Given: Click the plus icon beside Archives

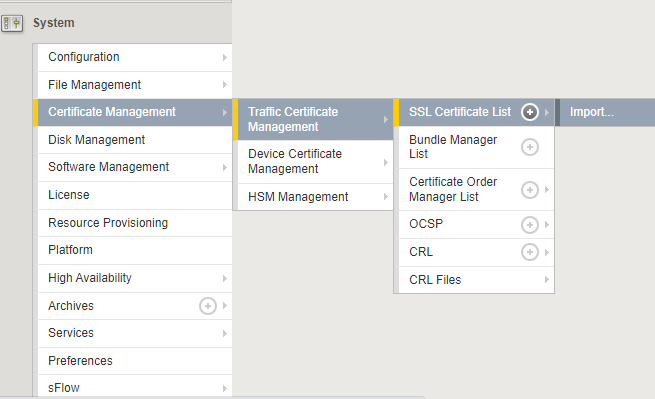Looking at the screenshot, I should pos(208,306).
